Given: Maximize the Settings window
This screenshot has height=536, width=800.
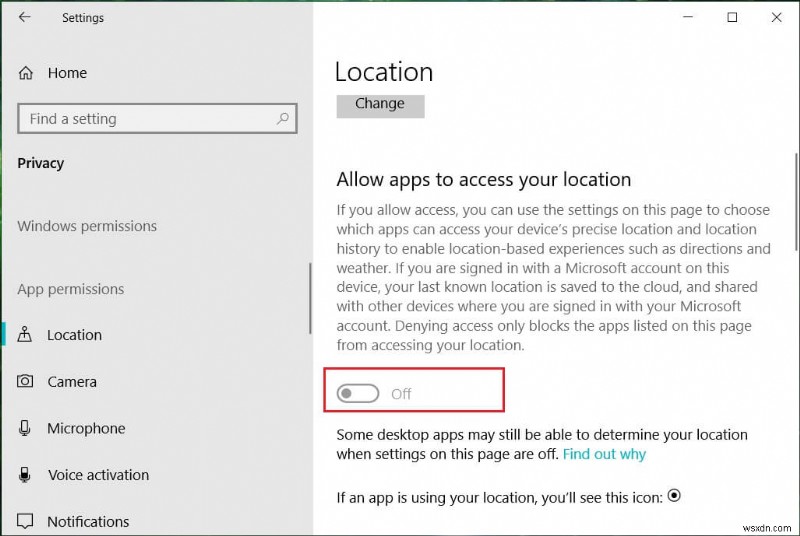Looking at the screenshot, I should (x=732, y=17).
